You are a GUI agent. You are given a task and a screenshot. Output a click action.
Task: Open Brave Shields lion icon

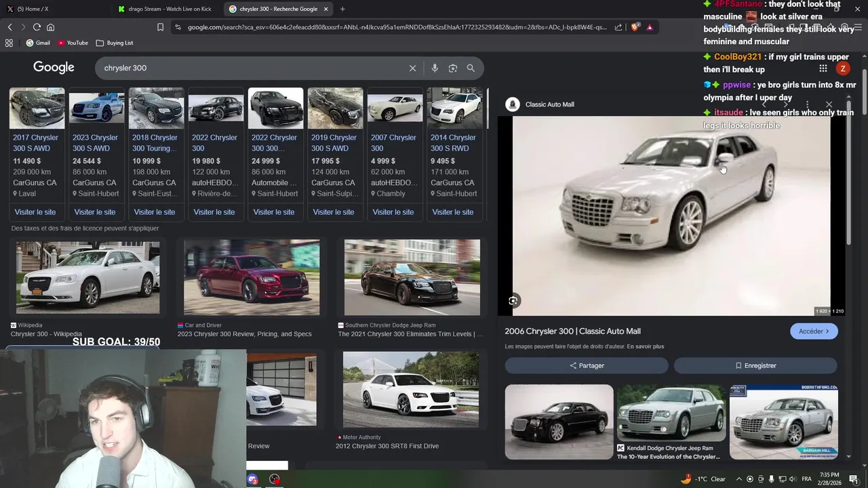[635, 27]
